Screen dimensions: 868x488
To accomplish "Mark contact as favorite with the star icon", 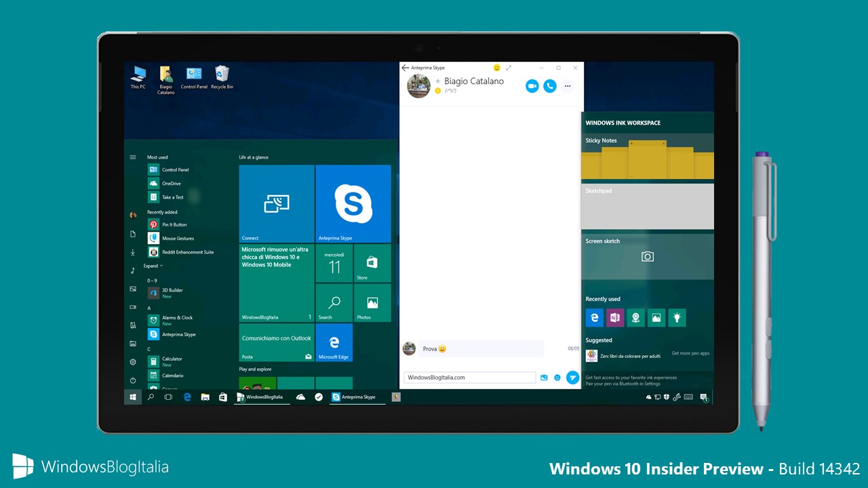I will 437,81.
